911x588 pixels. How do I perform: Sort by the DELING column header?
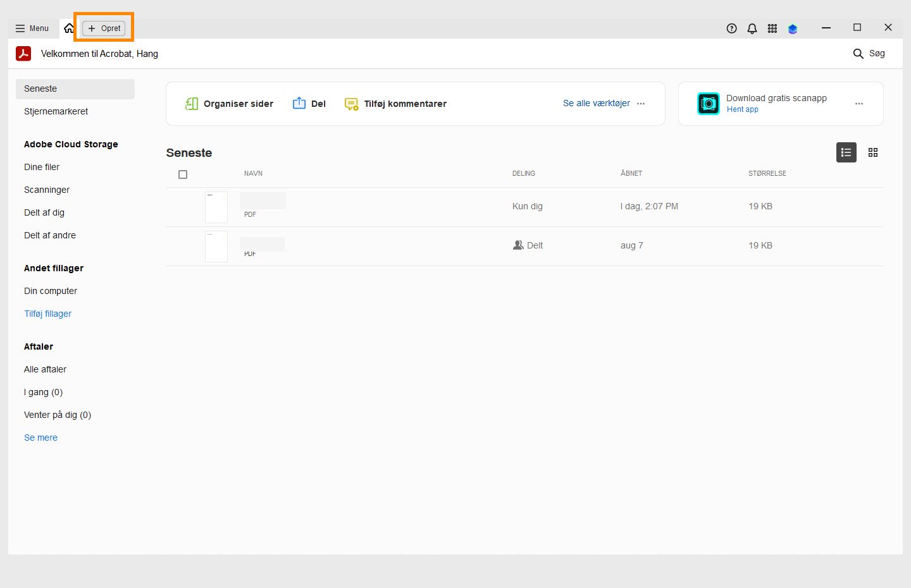click(524, 173)
